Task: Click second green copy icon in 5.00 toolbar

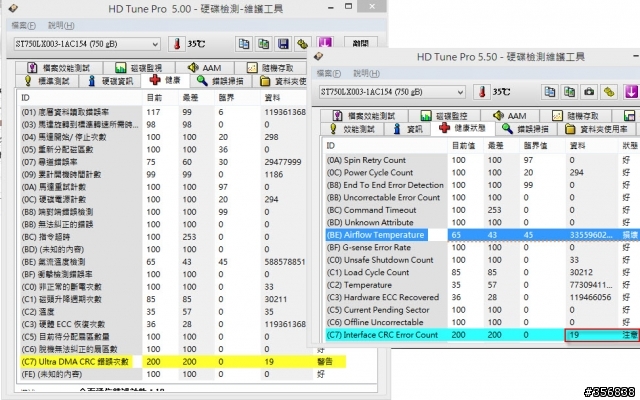Action: click(x=264, y=44)
